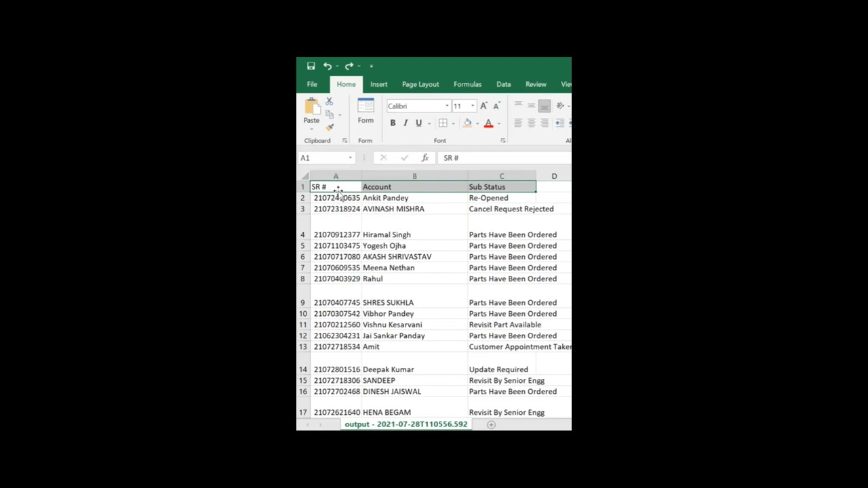Select column D header

click(x=554, y=176)
